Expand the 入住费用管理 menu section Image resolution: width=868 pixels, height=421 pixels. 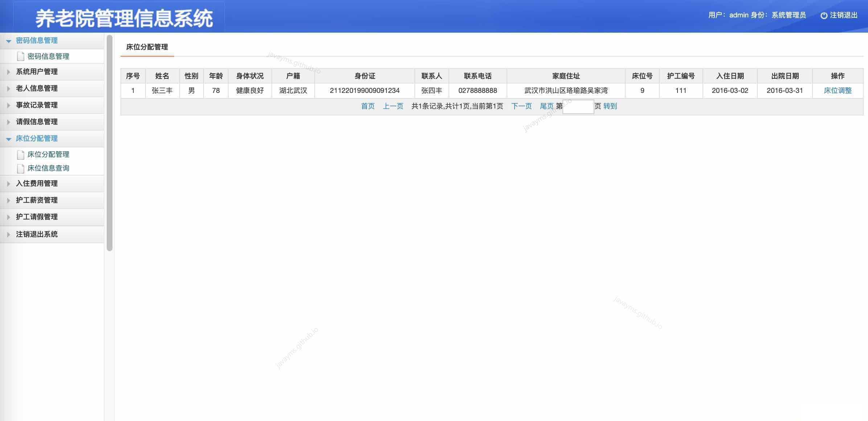[36, 184]
